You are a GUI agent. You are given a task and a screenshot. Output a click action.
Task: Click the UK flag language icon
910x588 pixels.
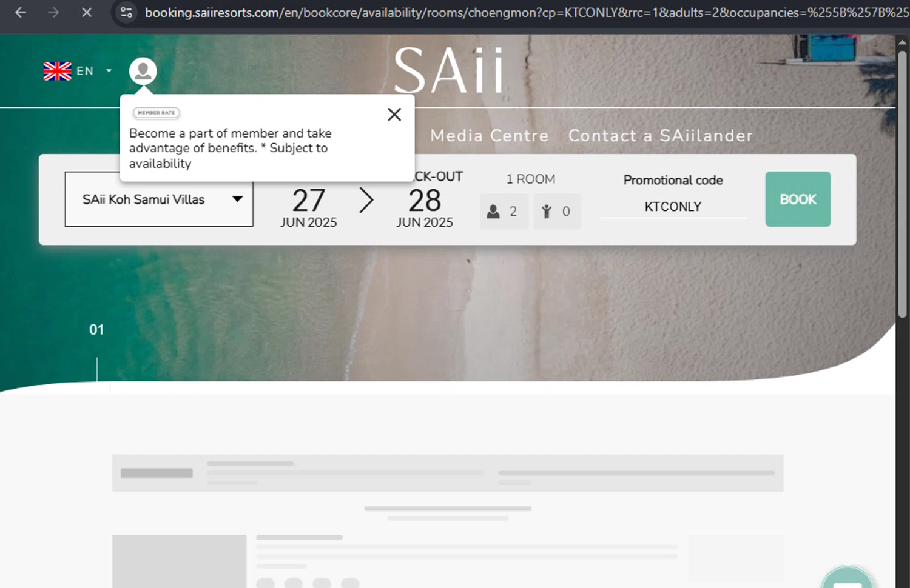(x=58, y=71)
